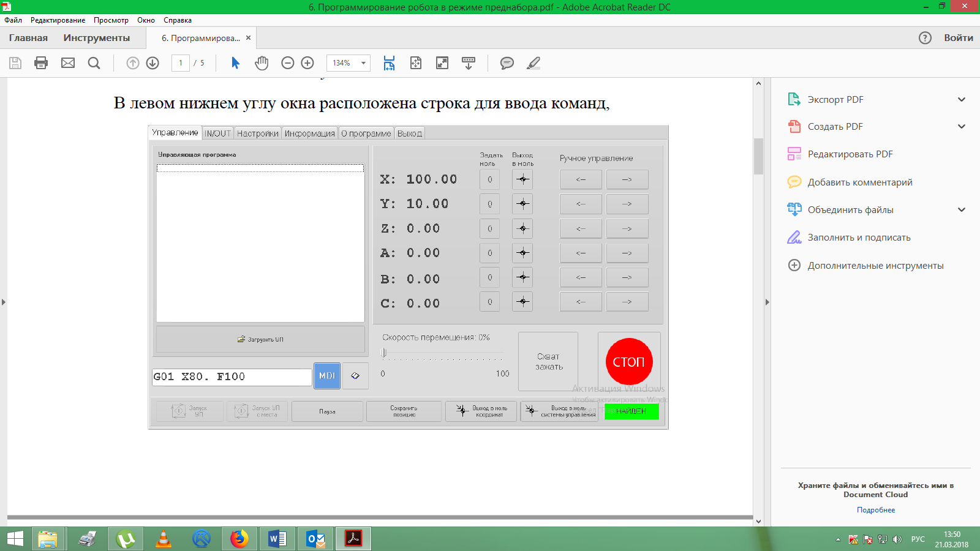Image resolution: width=980 pixels, height=551 pixels.
Task: Activate the Hand pan tool
Action: [x=262, y=63]
